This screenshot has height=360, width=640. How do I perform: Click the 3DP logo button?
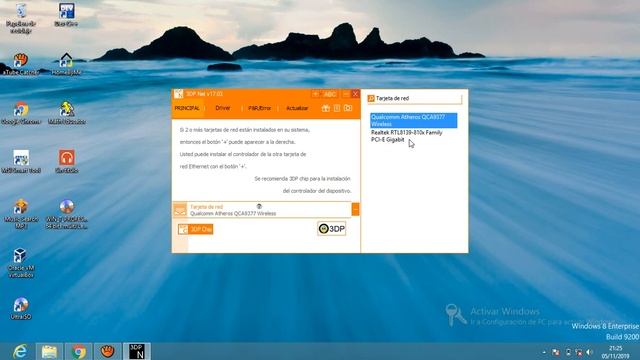331,229
